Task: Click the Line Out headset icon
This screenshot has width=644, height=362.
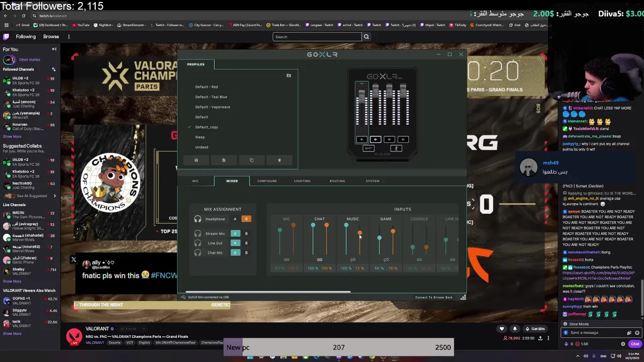Action: click(x=198, y=243)
